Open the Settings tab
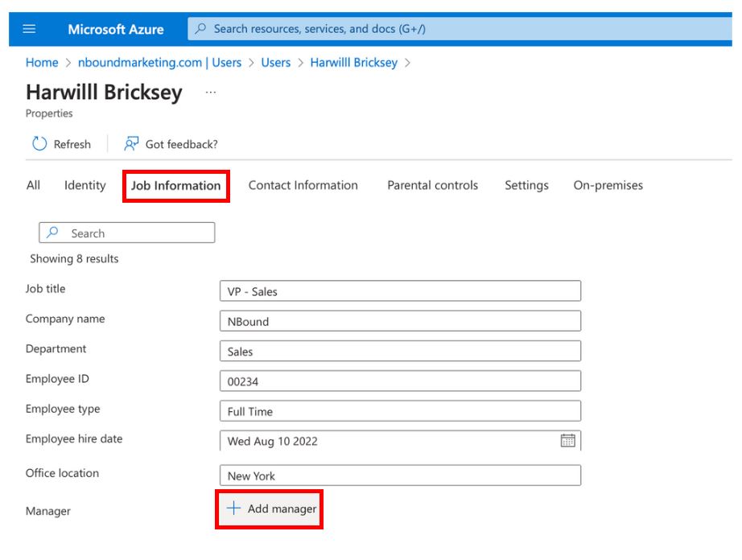Viewport: 742px width, 560px height. click(x=526, y=185)
